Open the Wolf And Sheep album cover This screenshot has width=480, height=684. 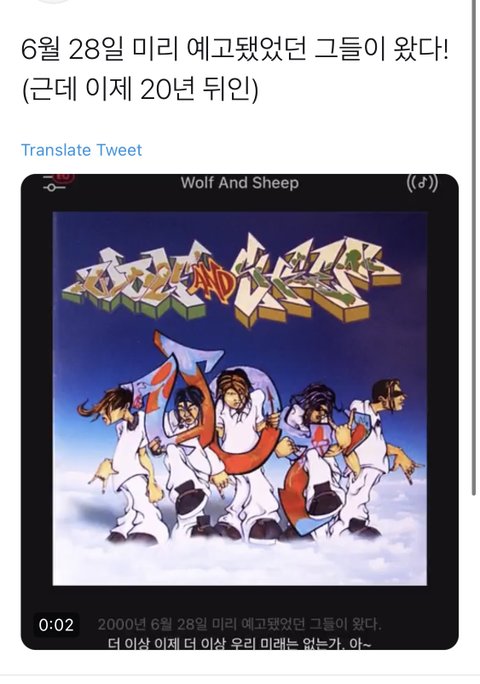point(240,398)
